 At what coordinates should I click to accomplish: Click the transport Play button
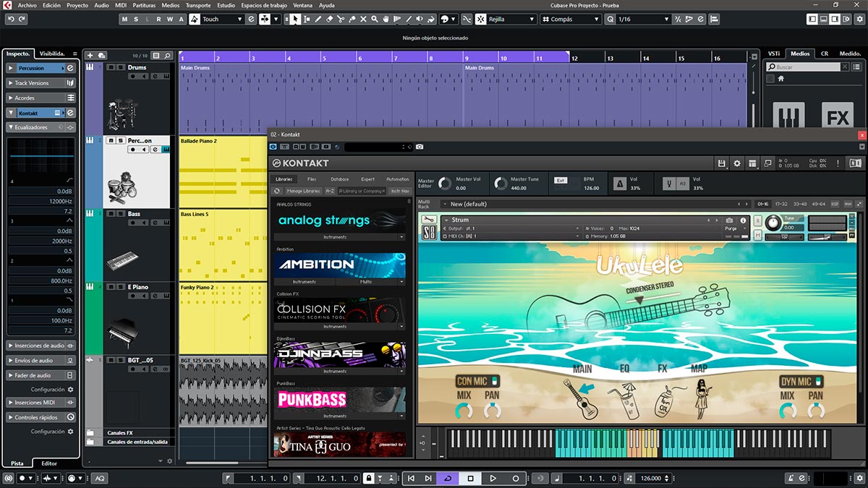pyautogui.click(x=493, y=478)
